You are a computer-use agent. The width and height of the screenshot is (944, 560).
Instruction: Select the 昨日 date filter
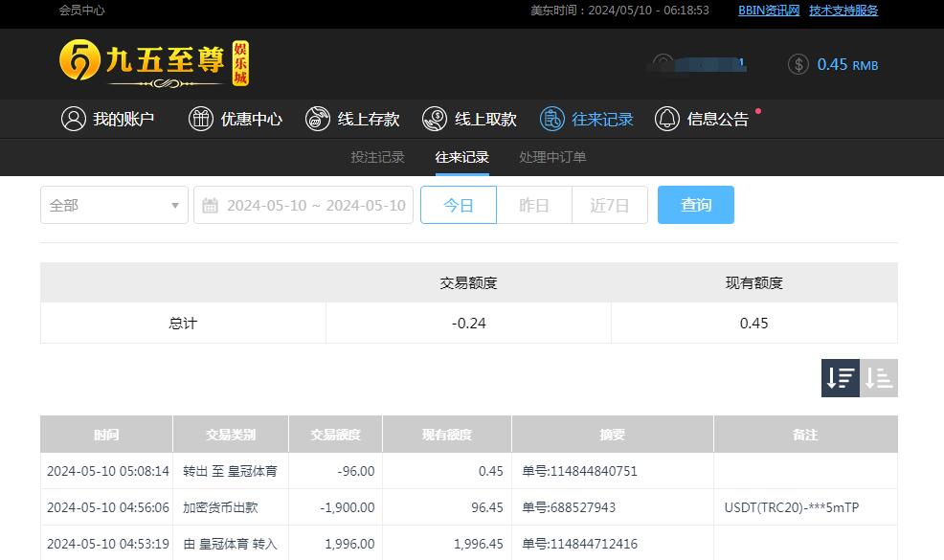pyautogui.click(x=534, y=205)
